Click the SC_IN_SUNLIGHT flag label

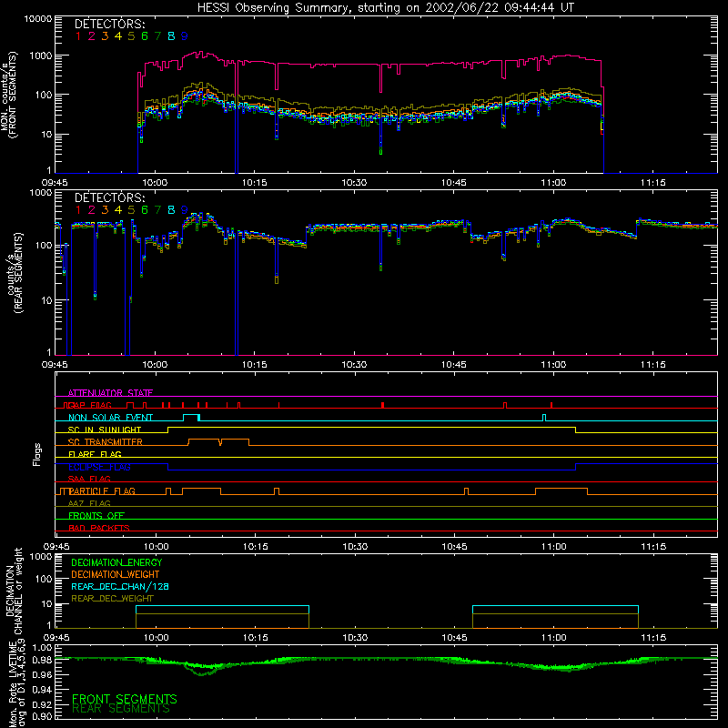point(105,430)
